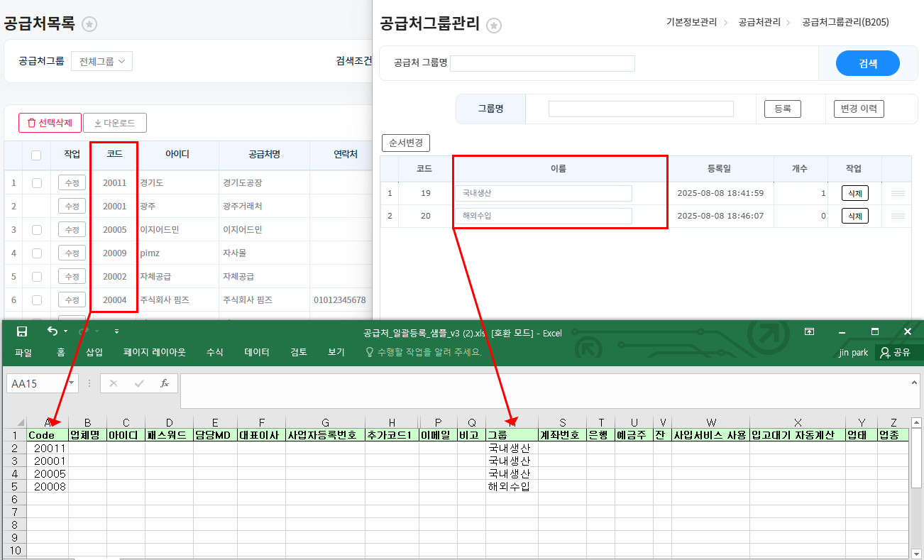Viewport: 924px width, 560px height.
Task: Check the checkbox for code 20005 row
Action: [37, 230]
